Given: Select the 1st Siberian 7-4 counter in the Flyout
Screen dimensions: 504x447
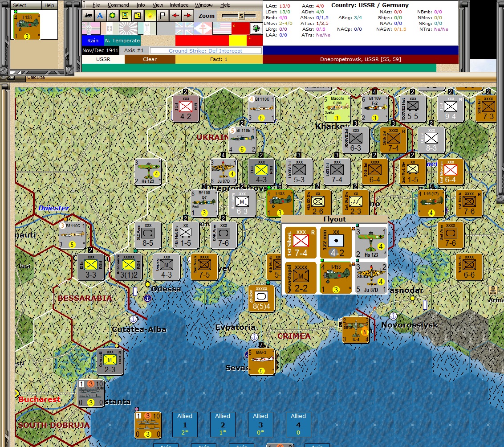Looking at the screenshot, I should [301, 242].
